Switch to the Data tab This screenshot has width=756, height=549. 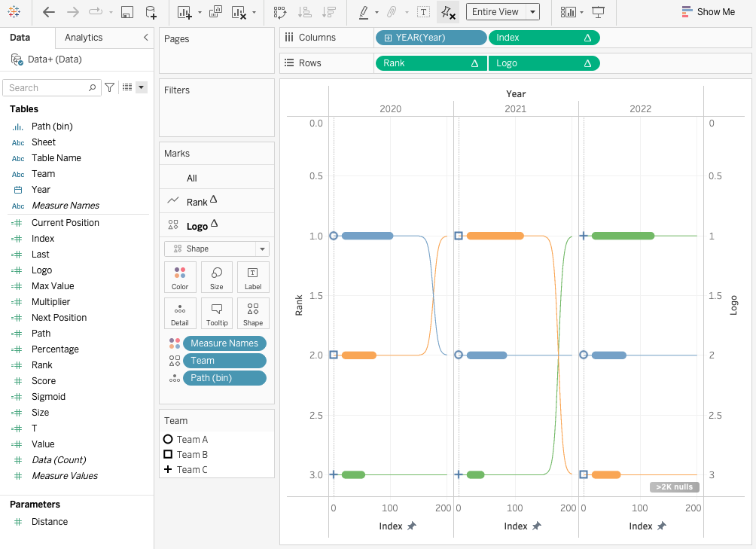click(x=20, y=38)
